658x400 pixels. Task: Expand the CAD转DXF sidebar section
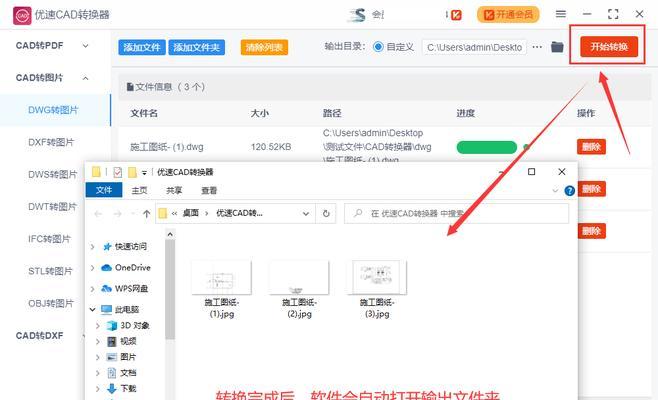point(84,336)
